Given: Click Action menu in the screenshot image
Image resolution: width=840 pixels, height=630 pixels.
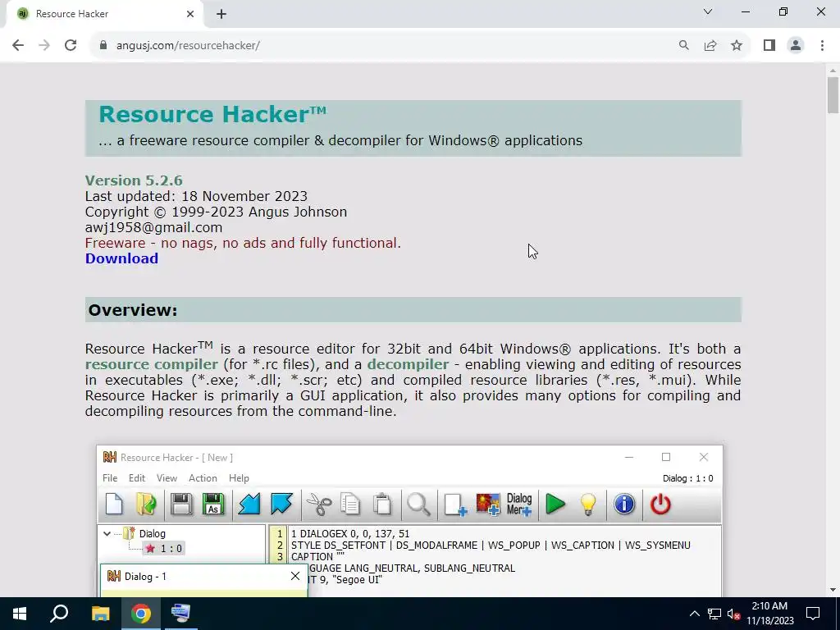Looking at the screenshot, I should [x=203, y=478].
